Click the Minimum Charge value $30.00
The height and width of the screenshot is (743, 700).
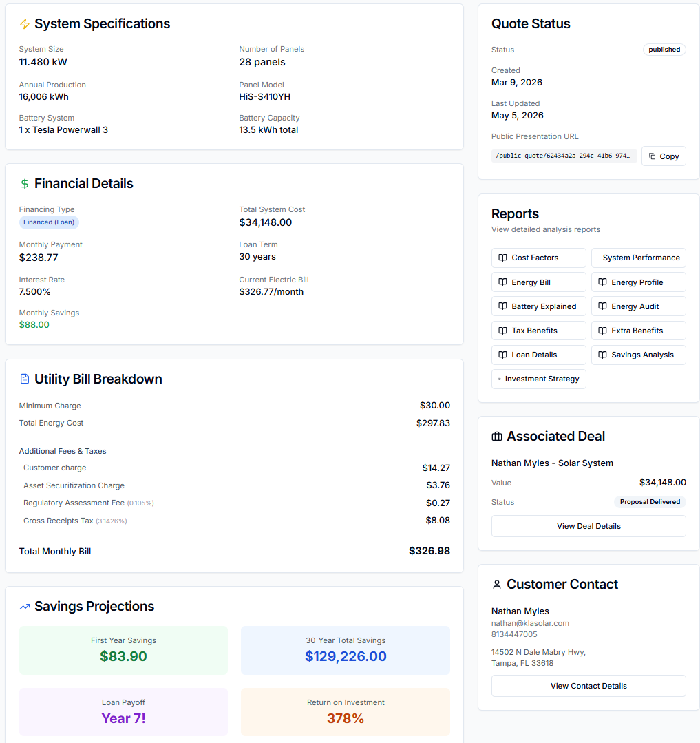pos(435,406)
